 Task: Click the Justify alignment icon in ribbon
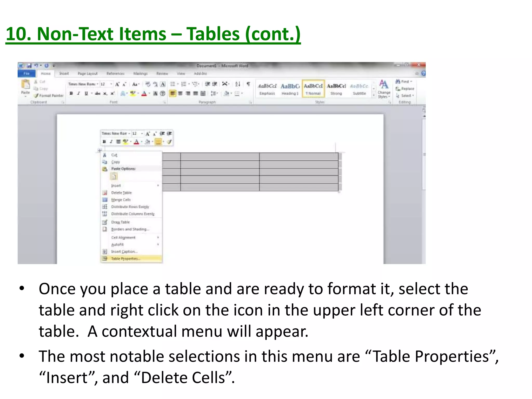click(x=196, y=94)
